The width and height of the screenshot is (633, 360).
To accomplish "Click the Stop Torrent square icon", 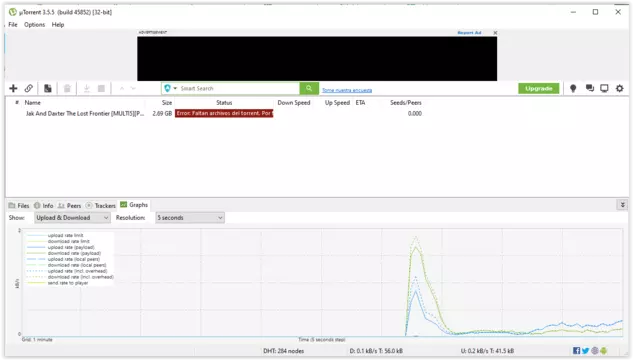I will click(101, 88).
